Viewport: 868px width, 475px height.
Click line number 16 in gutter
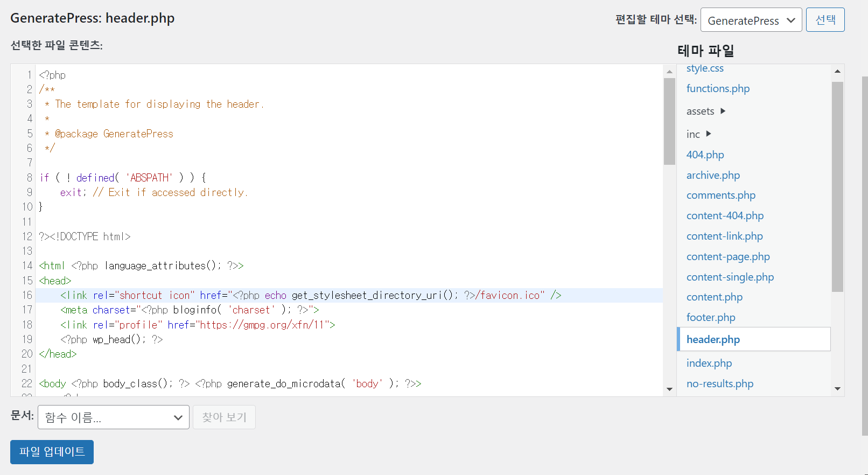tap(27, 295)
